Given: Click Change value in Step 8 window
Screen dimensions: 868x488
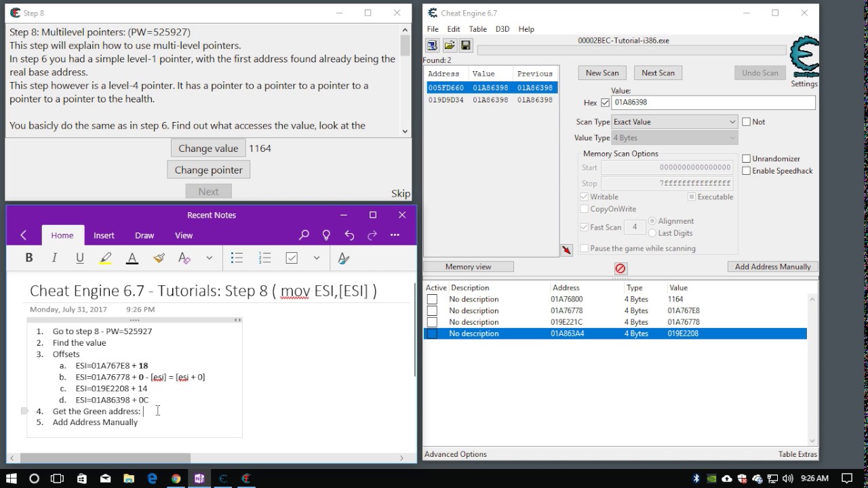Looking at the screenshot, I should coord(208,148).
